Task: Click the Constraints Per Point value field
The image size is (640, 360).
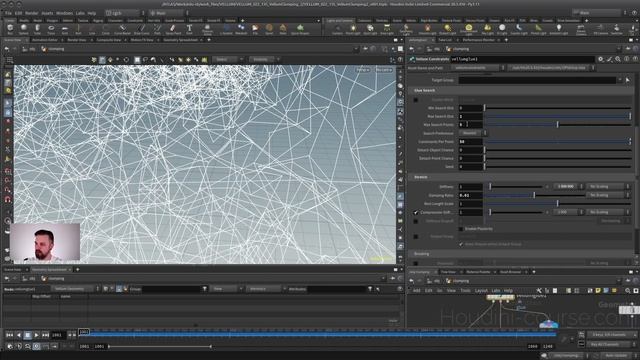Action: click(x=470, y=142)
